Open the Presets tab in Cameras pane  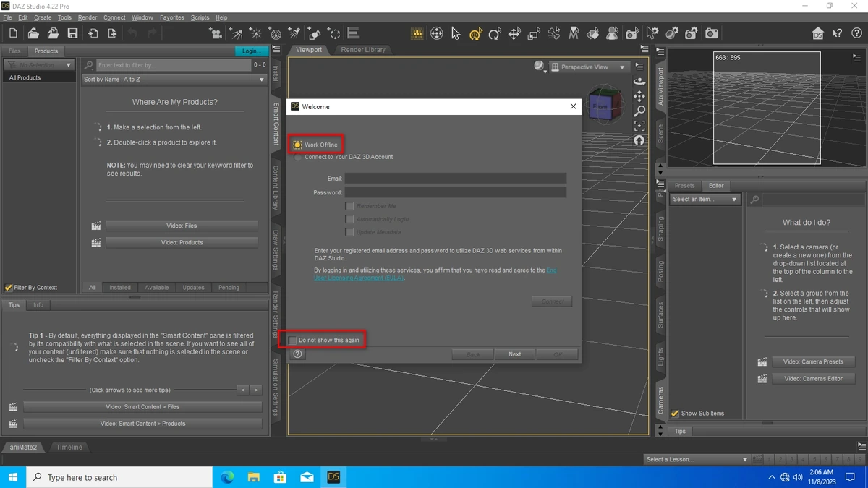pos(684,186)
